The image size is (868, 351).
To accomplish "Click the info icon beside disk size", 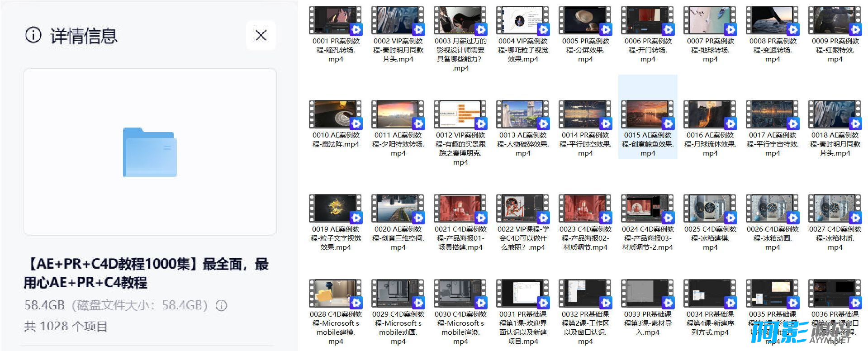I will pyautogui.click(x=221, y=306).
